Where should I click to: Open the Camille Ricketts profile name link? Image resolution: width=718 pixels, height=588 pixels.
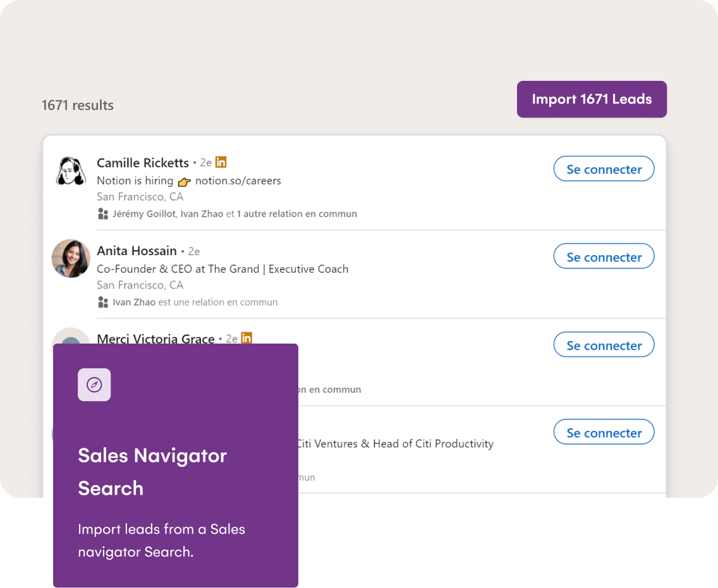coord(143,163)
